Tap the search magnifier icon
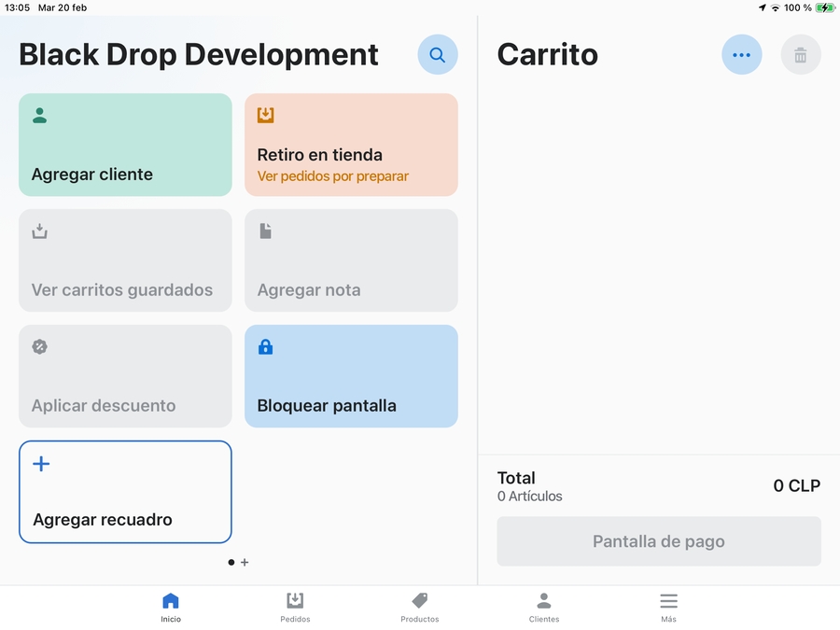This screenshot has width=840, height=630. [x=437, y=55]
